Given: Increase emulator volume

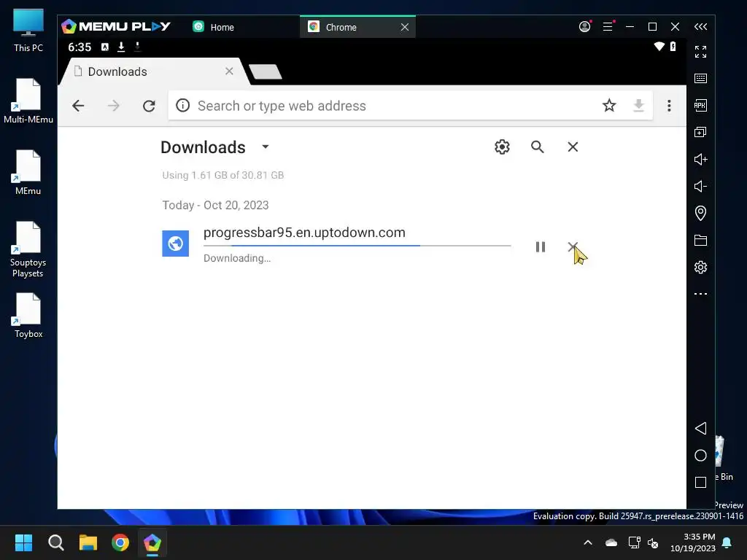Looking at the screenshot, I should coord(700,159).
